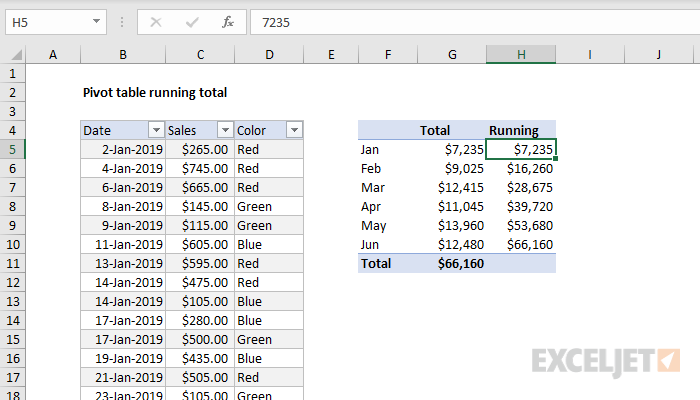Screen dimensions: 700x400
Task: Select column A header
Action: click(x=53, y=55)
